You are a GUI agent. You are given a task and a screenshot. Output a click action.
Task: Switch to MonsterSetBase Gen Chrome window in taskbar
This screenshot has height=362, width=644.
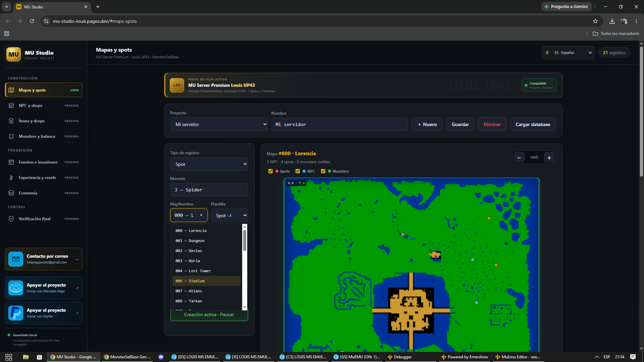127,357
